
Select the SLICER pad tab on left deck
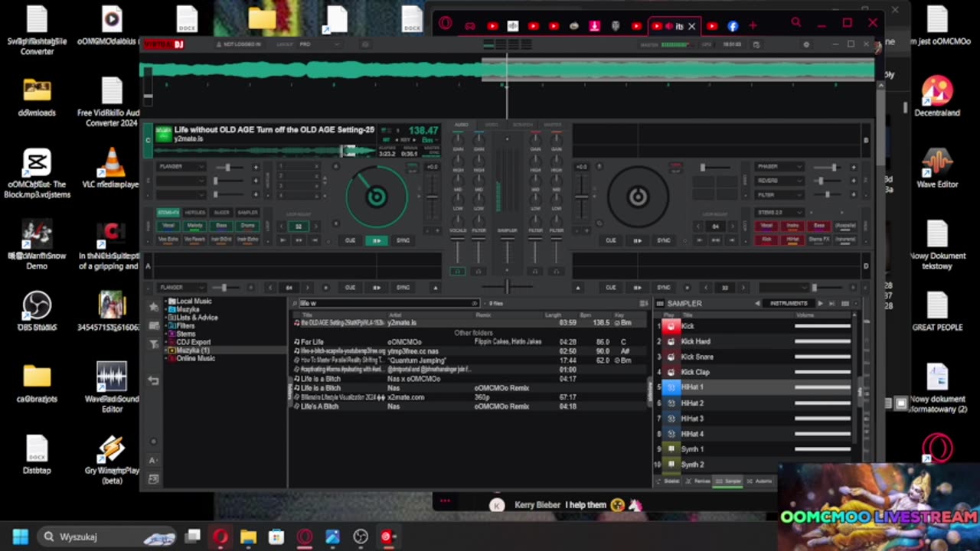[x=221, y=212]
